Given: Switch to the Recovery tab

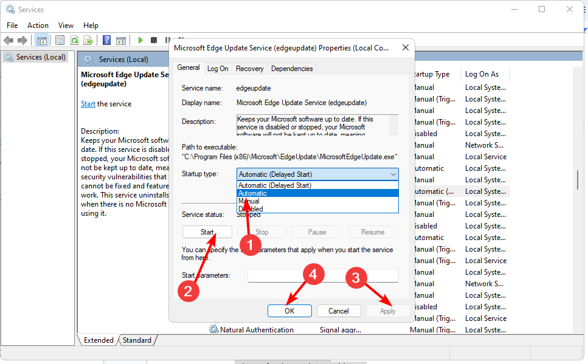Looking at the screenshot, I should [250, 69].
